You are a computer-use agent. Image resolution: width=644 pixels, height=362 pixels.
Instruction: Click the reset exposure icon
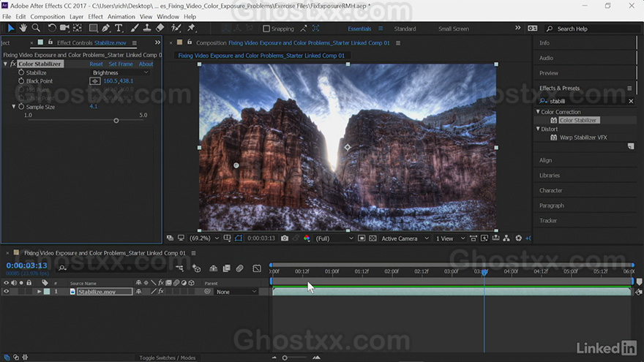(518, 238)
